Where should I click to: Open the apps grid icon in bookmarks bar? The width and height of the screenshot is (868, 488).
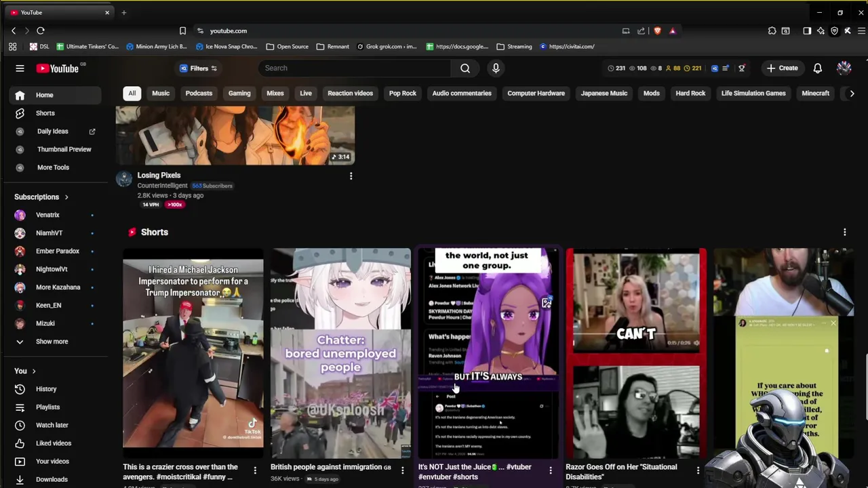tap(12, 47)
